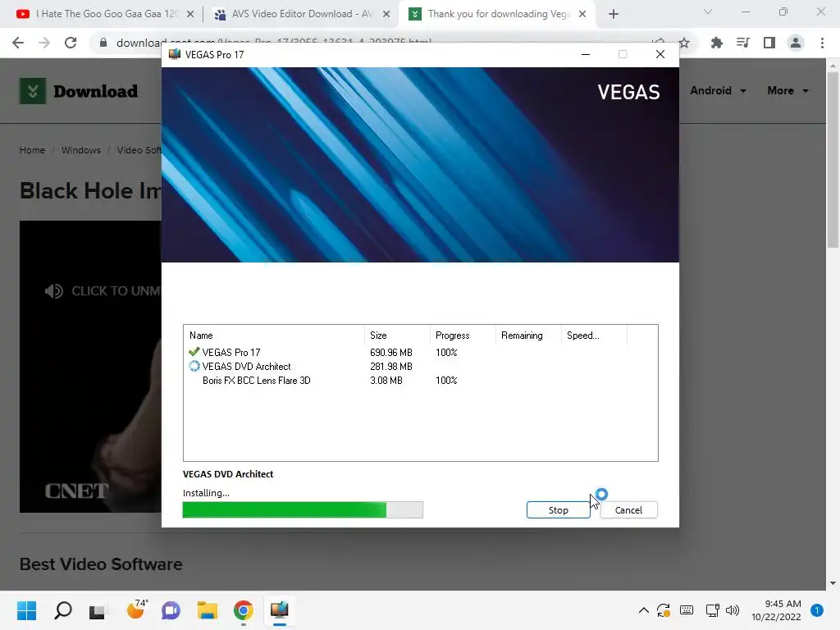Click the Size column header
Screen dimensions: 840x630
397,336
